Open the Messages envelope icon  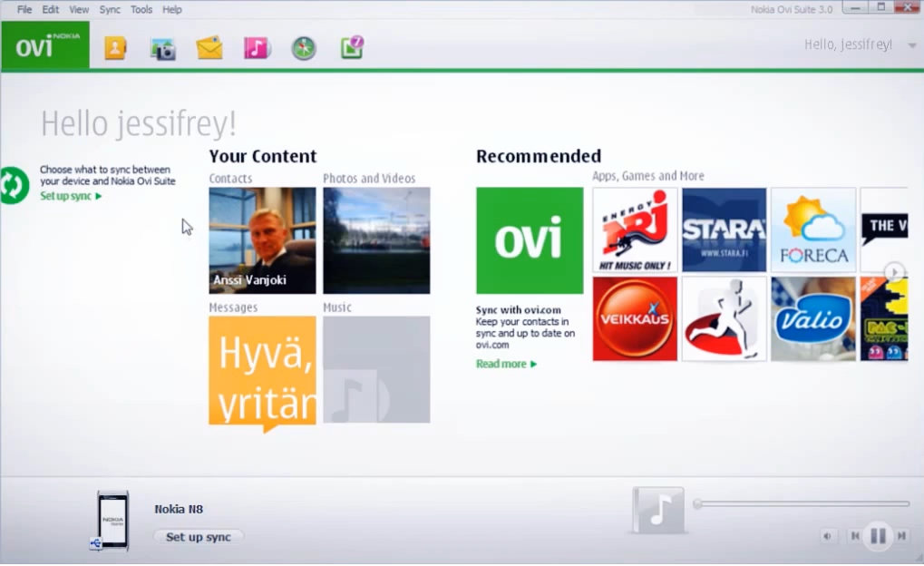[x=209, y=48]
